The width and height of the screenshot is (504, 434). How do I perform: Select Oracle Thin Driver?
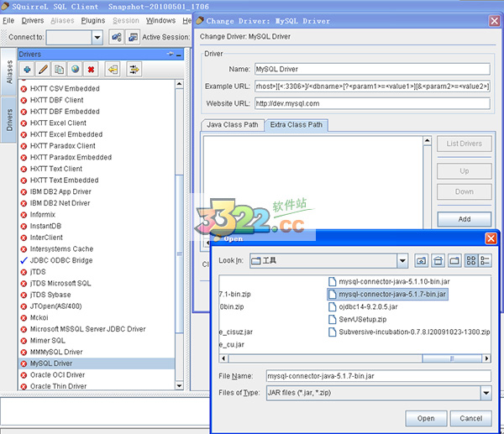pos(97,386)
